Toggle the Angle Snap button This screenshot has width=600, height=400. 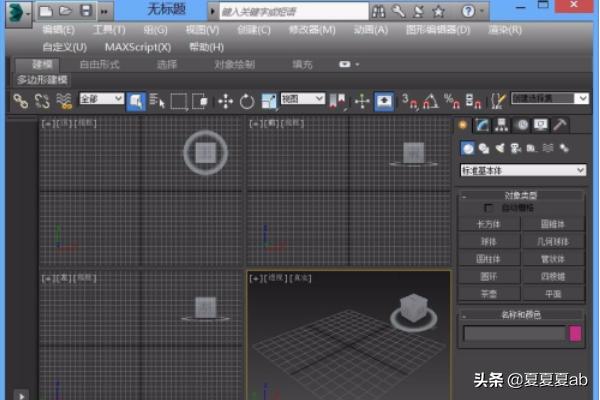(x=430, y=100)
